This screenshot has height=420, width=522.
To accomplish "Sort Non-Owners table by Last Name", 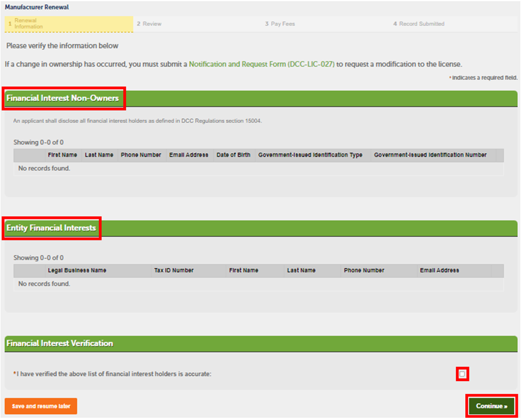I will point(99,155).
